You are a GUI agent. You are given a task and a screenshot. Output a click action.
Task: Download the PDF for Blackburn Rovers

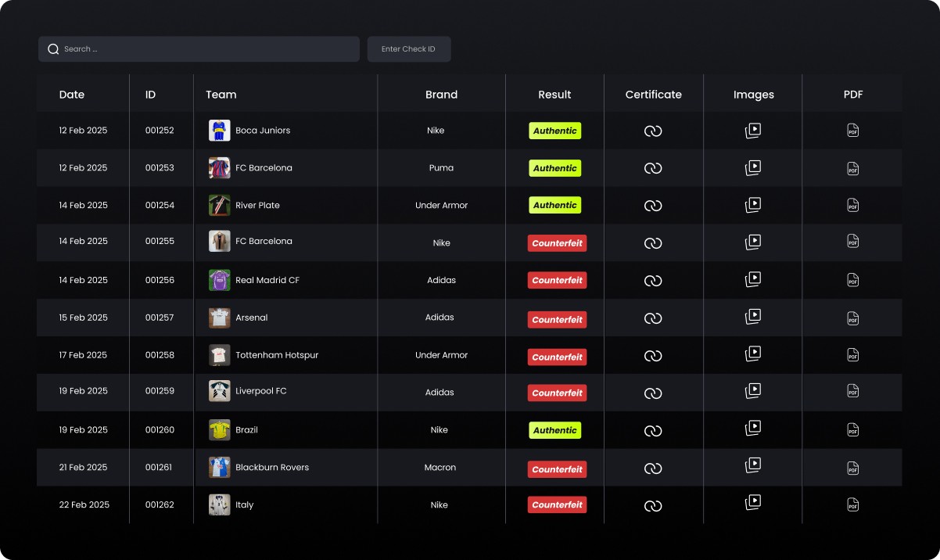pos(852,467)
